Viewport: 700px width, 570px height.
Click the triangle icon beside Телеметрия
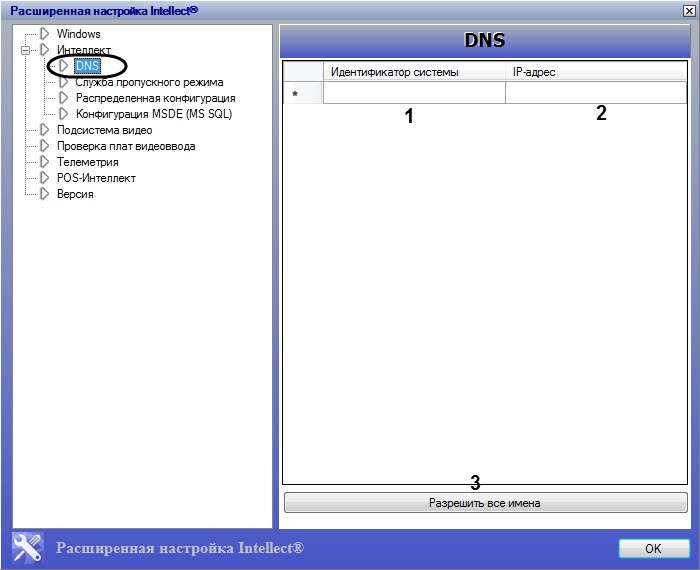(x=44, y=162)
